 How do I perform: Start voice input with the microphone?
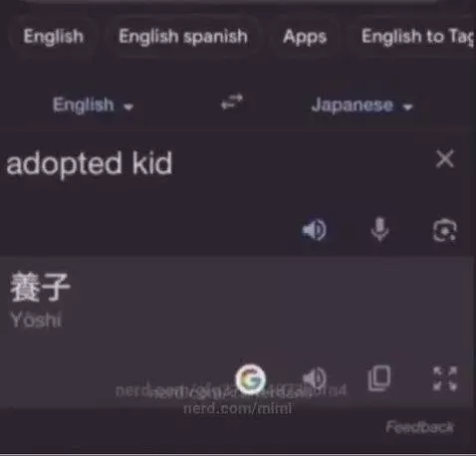[x=379, y=229]
